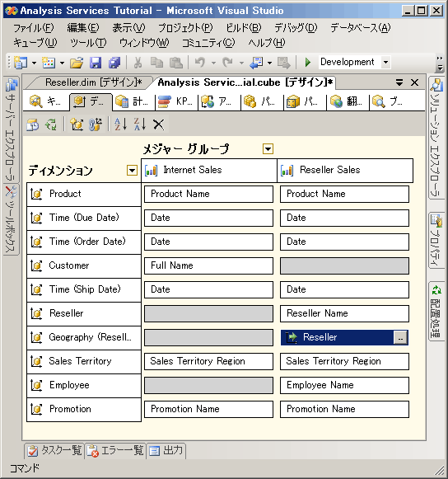Viewport: 448px width, 479px height.
Task: Open the メジャー グループ filter dropdown
Action: tap(268, 149)
